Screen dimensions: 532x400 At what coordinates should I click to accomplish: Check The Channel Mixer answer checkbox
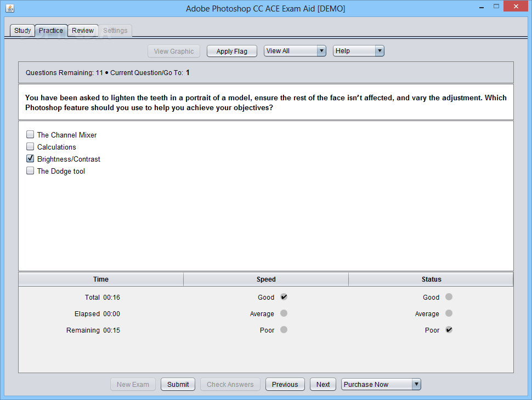(x=30, y=135)
